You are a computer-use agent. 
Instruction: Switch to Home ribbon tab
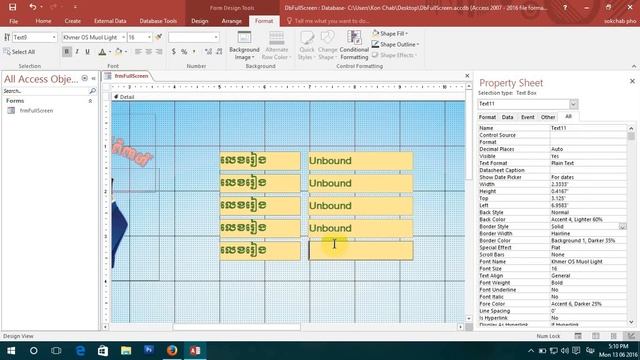43,21
